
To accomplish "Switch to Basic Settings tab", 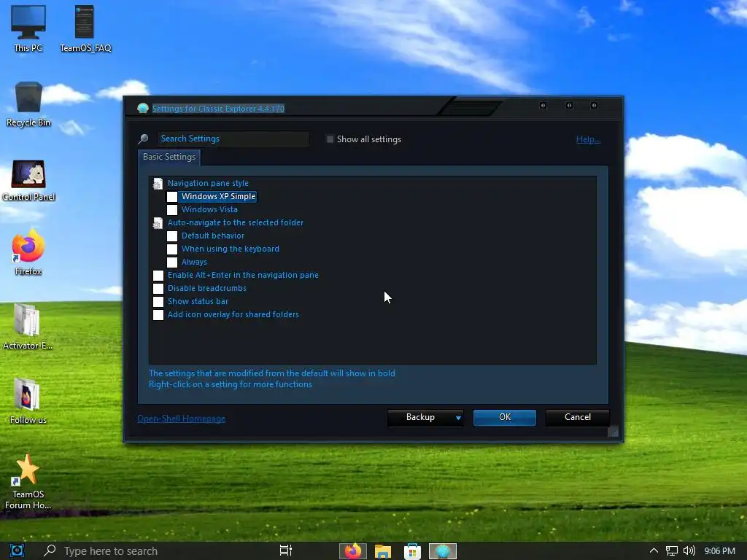I will pos(169,157).
